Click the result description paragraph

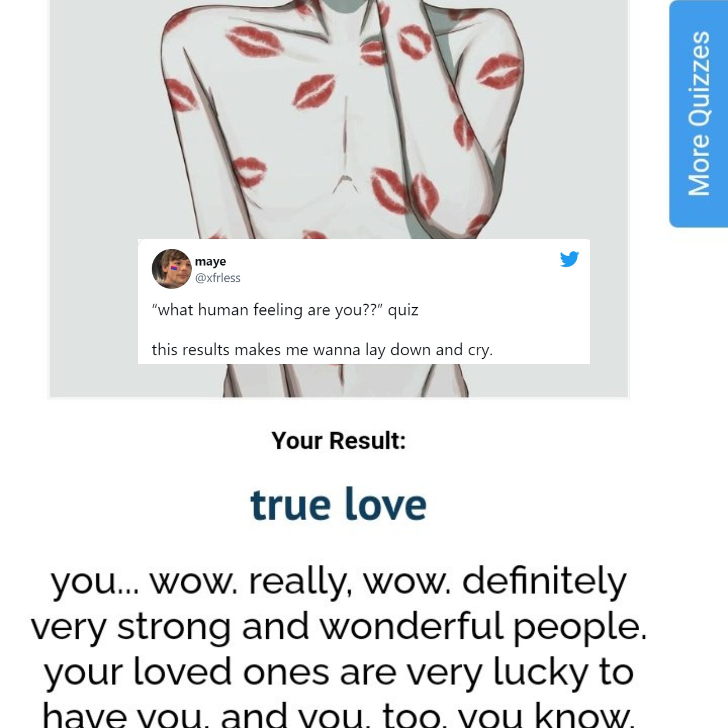pyautogui.click(x=339, y=646)
